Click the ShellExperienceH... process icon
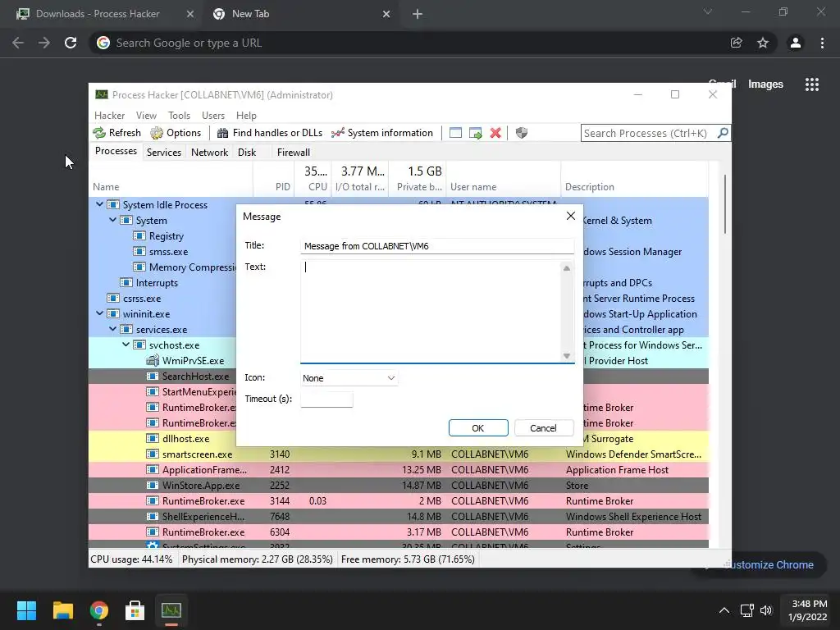Image resolution: width=840 pixels, height=630 pixels. (x=153, y=516)
